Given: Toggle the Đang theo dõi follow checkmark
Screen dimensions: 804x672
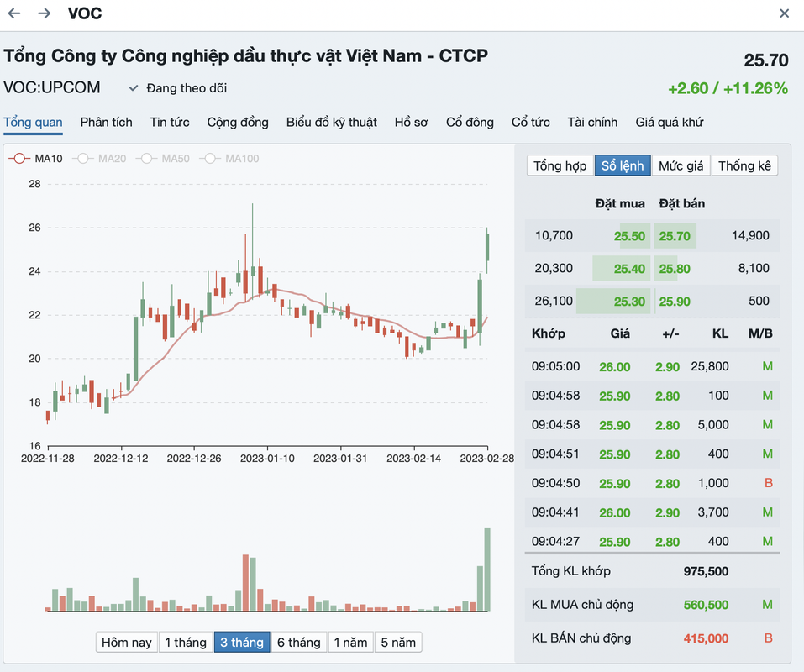Looking at the screenshot, I should [x=134, y=88].
